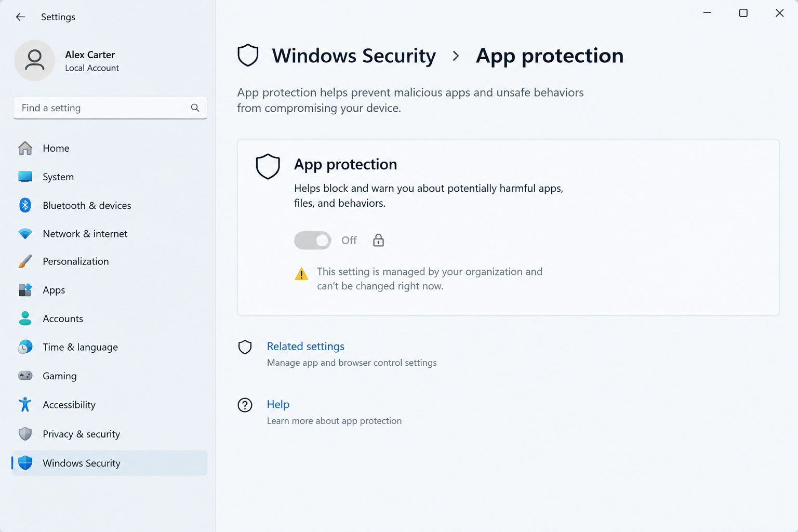
Task: Go to Network & internet
Action: (x=110, y=234)
